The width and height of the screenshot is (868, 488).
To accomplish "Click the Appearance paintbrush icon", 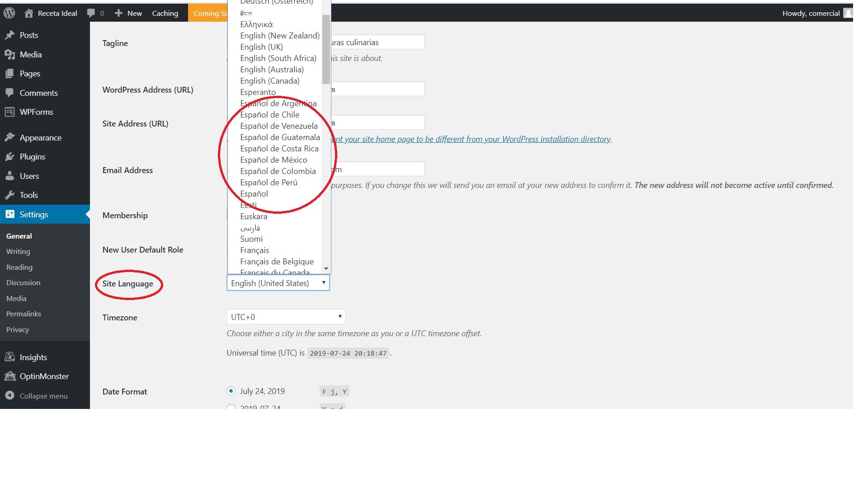I will (9, 137).
